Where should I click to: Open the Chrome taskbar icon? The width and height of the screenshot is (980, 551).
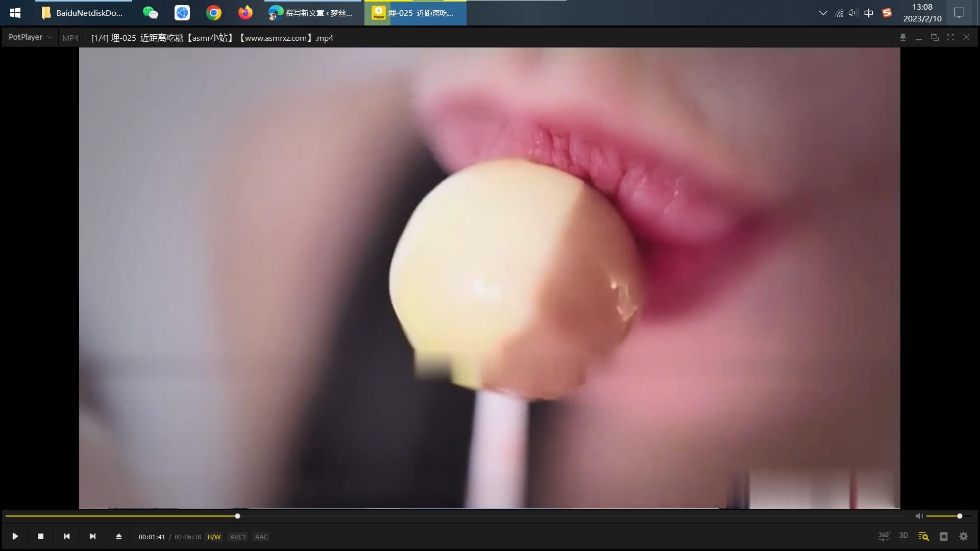[214, 13]
